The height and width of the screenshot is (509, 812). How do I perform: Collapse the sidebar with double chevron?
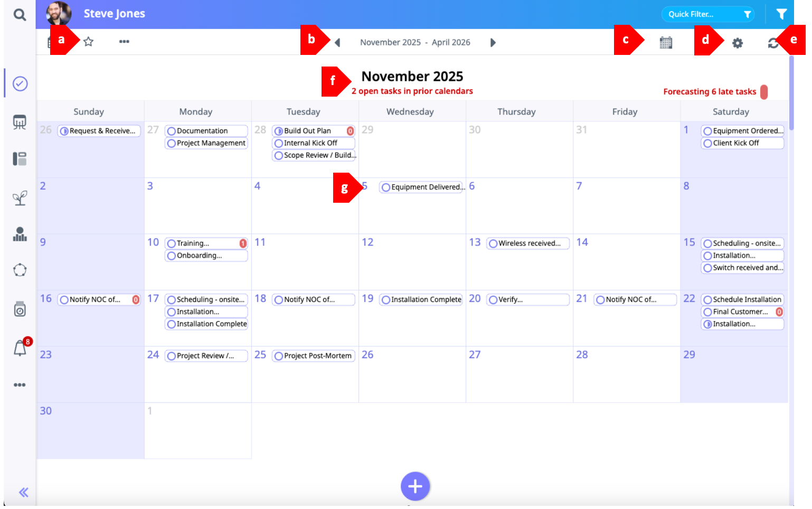click(23, 493)
